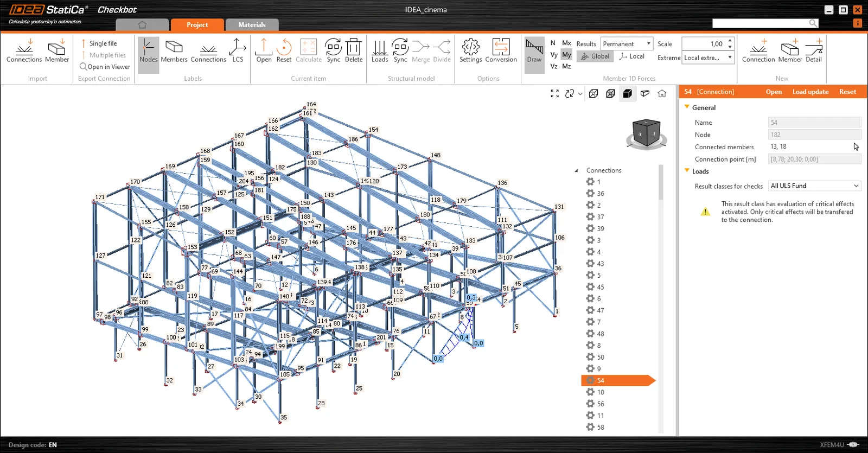Open Structural model Loads
Screen dimensions: 868x453
pos(380,50)
